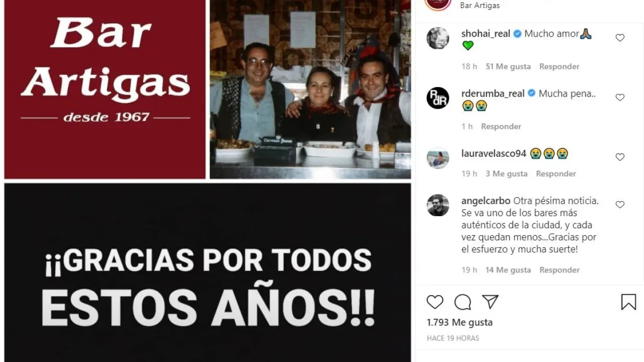Open the rderumba_real RdR avatar

[438, 98]
